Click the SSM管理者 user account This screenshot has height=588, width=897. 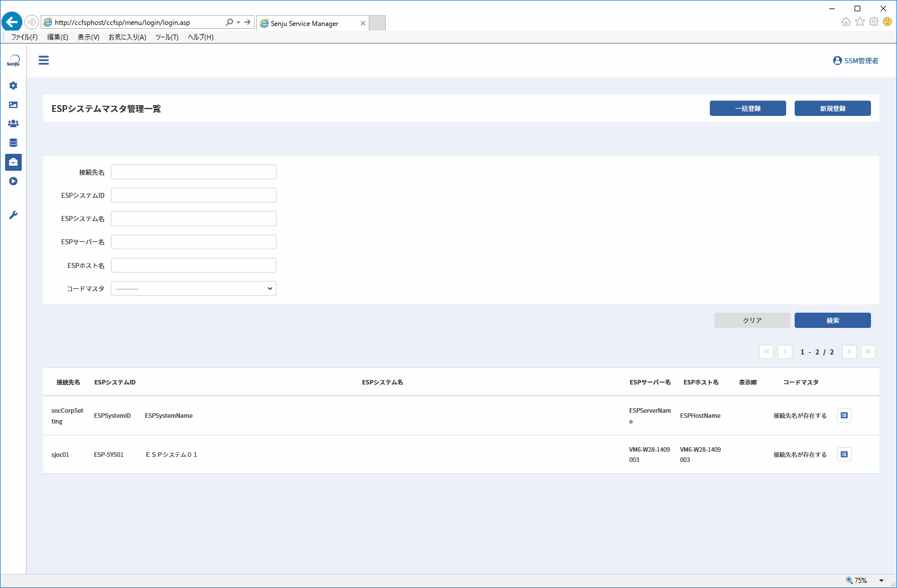tap(856, 60)
